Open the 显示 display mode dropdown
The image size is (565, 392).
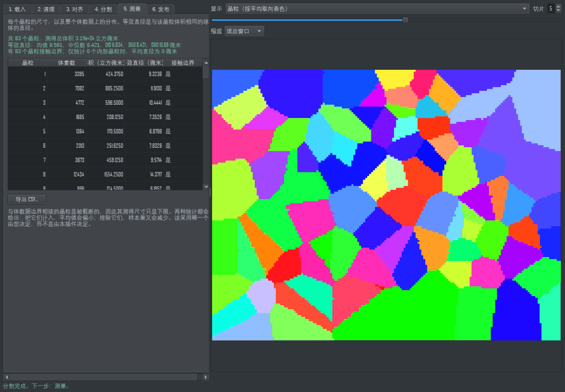378,9
